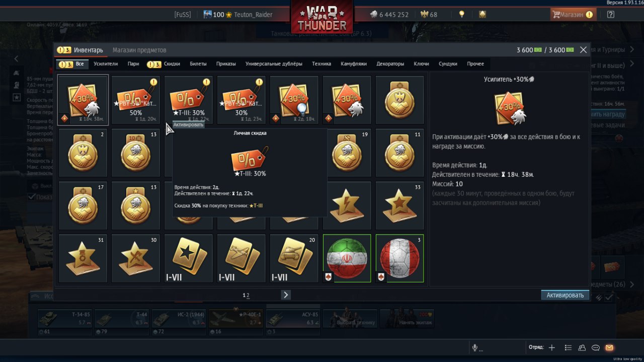Go to next inventory page arrow
Screen dimensions: 644x362
pos(286,295)
